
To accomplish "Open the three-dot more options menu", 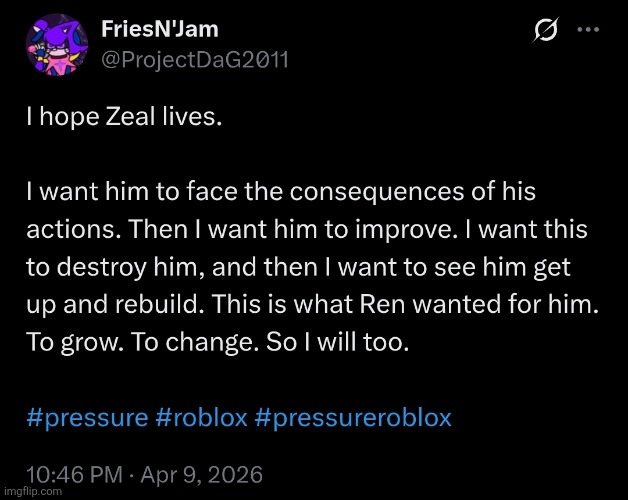I will tap(593, 30).
